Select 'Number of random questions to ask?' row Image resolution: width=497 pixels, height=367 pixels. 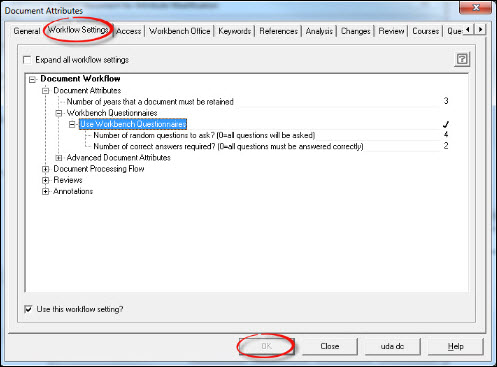click(x=204, y=135)
